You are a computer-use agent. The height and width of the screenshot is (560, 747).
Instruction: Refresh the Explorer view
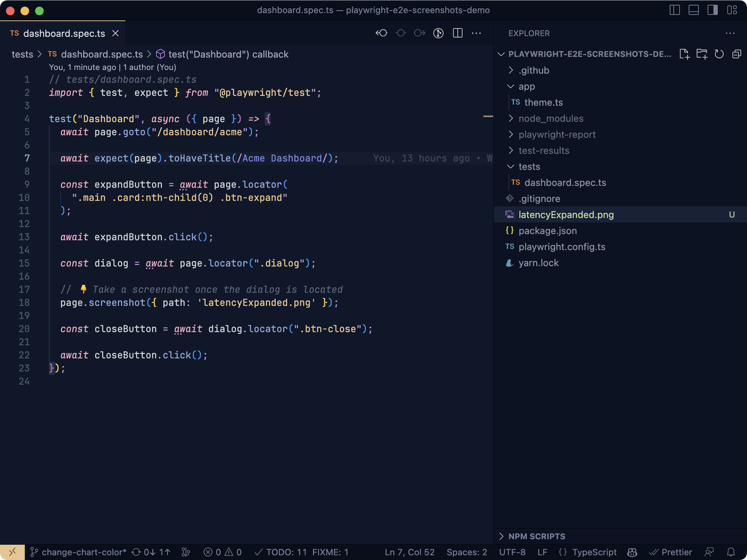719,54
